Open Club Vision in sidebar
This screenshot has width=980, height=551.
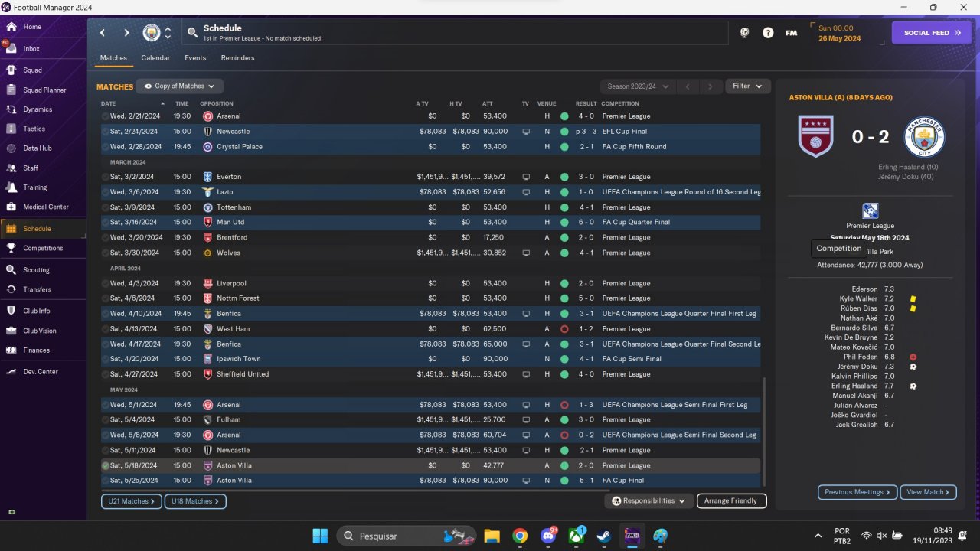pos(40,331)
